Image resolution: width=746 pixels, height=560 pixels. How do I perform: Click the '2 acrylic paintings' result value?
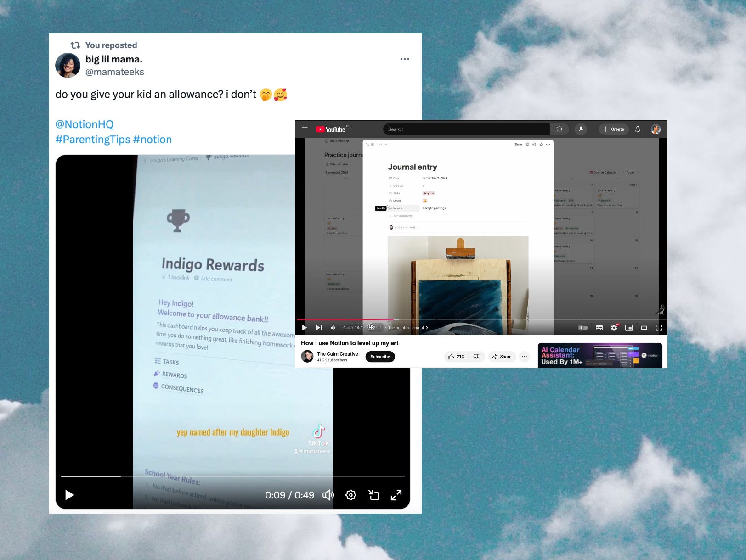[434, 208]
